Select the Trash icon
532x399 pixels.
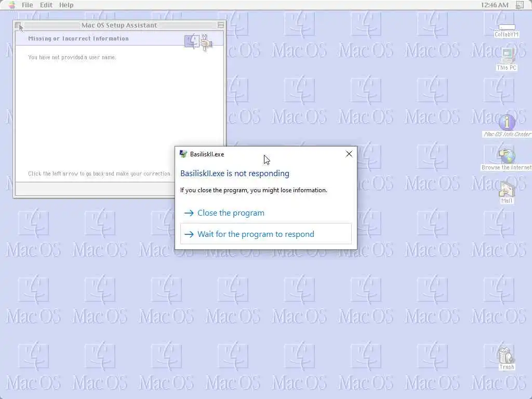click(x=507, y=358)
